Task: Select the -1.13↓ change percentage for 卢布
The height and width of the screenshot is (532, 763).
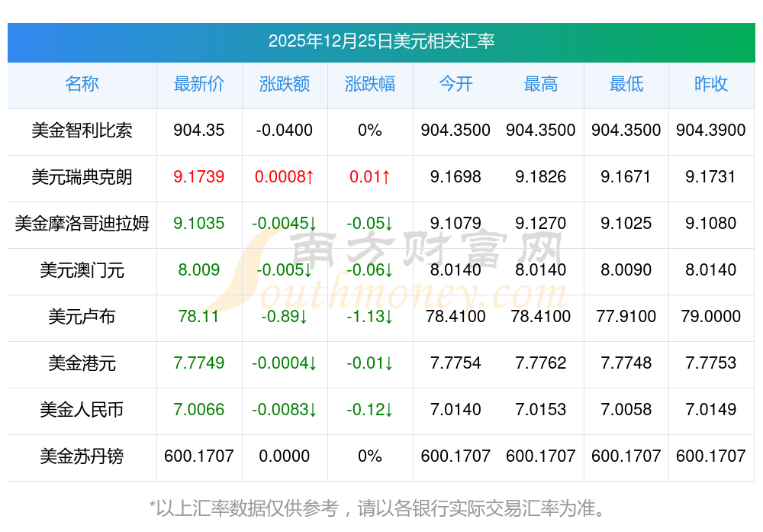Action: click(370, 317)
